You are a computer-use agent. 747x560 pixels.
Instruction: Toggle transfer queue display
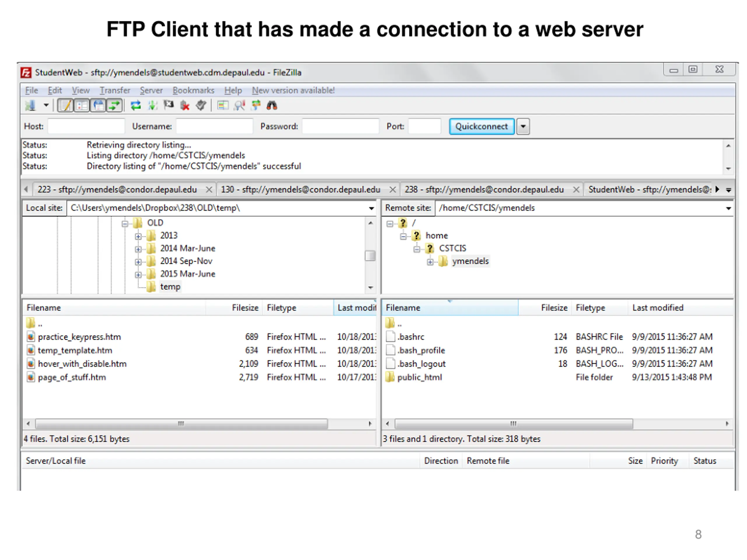pos(114,106)
